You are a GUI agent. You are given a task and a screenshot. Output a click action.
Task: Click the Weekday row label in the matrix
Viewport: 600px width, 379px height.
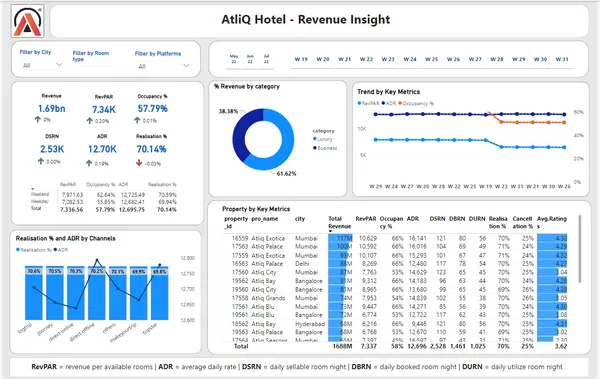pos(40,201)
